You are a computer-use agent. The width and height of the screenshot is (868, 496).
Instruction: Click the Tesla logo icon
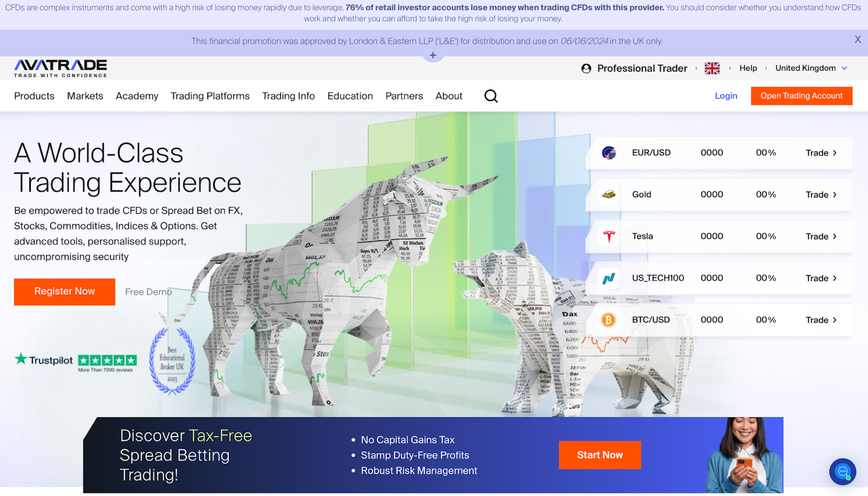[x=609, y=237]
